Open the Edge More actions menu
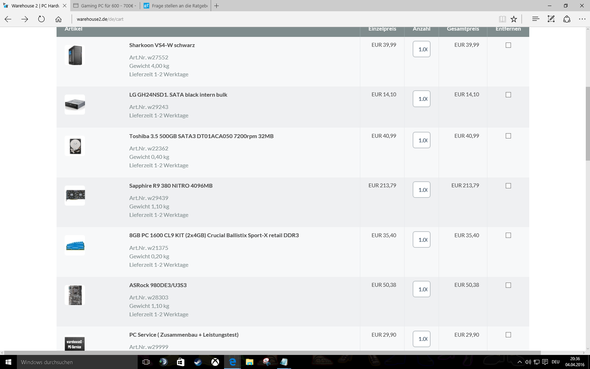The image size is (590, 369). 582,19
